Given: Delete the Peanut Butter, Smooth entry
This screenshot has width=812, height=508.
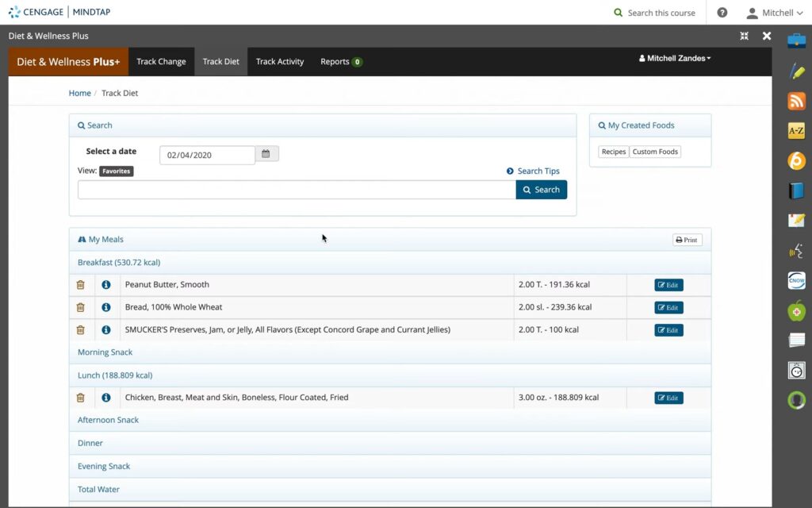Looking at the screenshot, I should coord(80,285).
